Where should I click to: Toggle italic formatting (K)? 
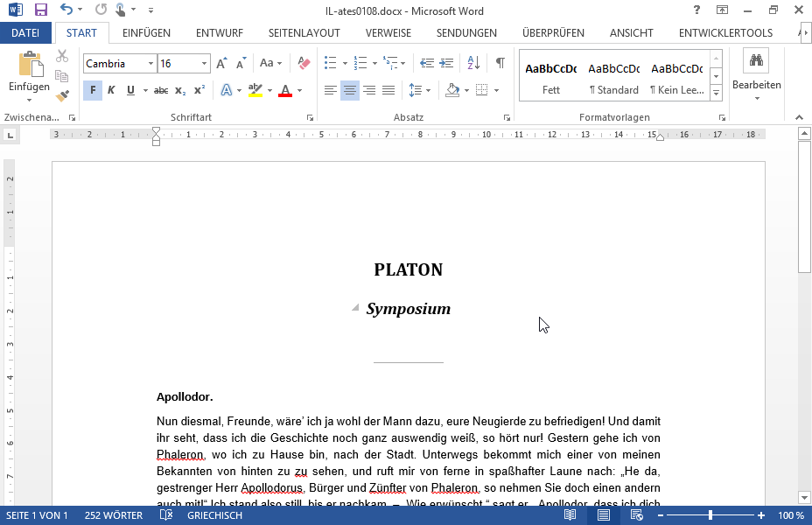click(x=111, y=90)
